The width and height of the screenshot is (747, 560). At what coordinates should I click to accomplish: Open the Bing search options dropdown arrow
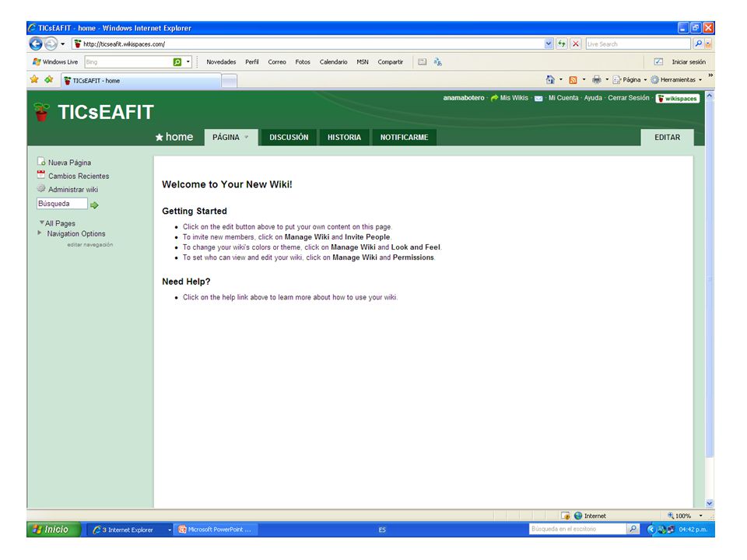coord(188,62)
